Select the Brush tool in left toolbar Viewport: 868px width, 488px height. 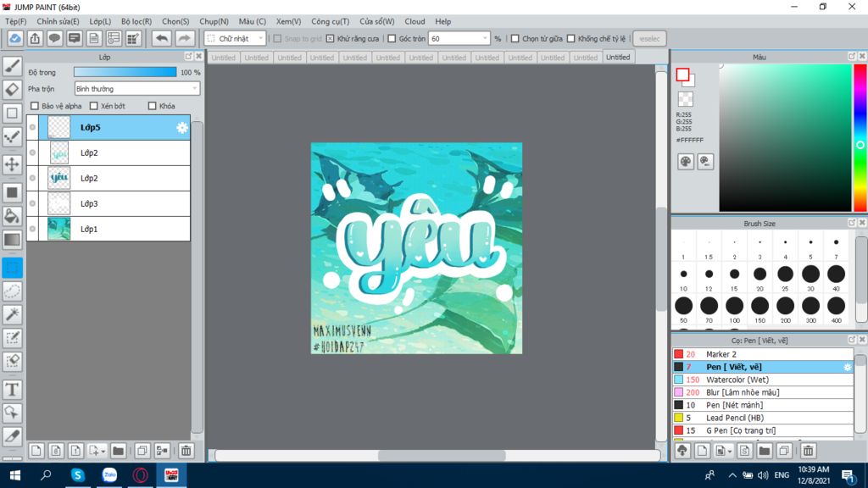12,66
